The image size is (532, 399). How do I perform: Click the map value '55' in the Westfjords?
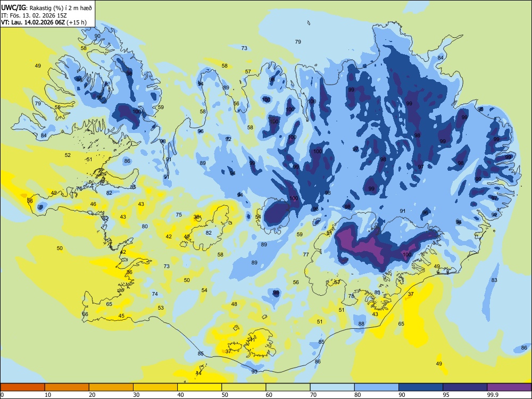(x=57, y=107)
